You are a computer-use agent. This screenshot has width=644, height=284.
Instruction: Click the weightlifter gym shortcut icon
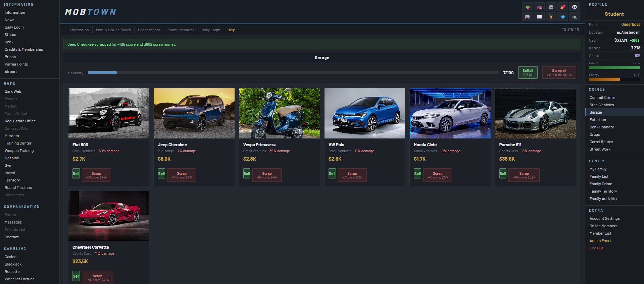[551, 17]
